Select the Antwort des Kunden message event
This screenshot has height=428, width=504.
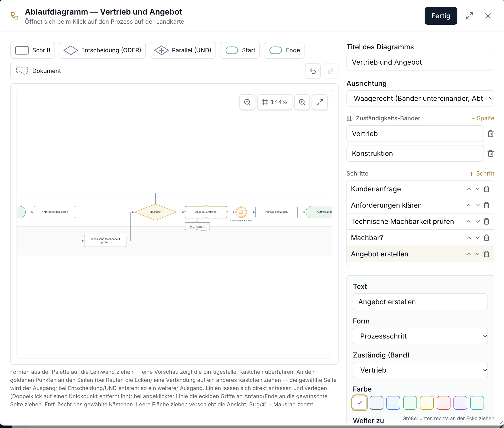(x=241, y=212)
